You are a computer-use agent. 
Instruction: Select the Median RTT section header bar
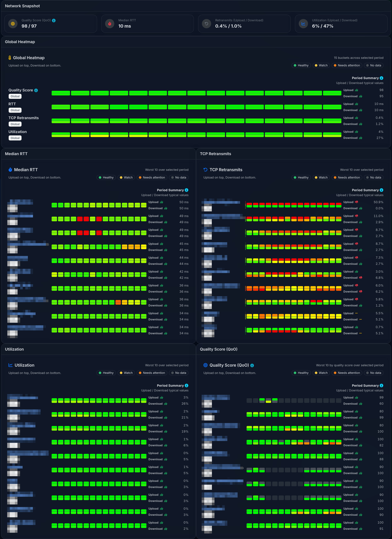(16, 154)
